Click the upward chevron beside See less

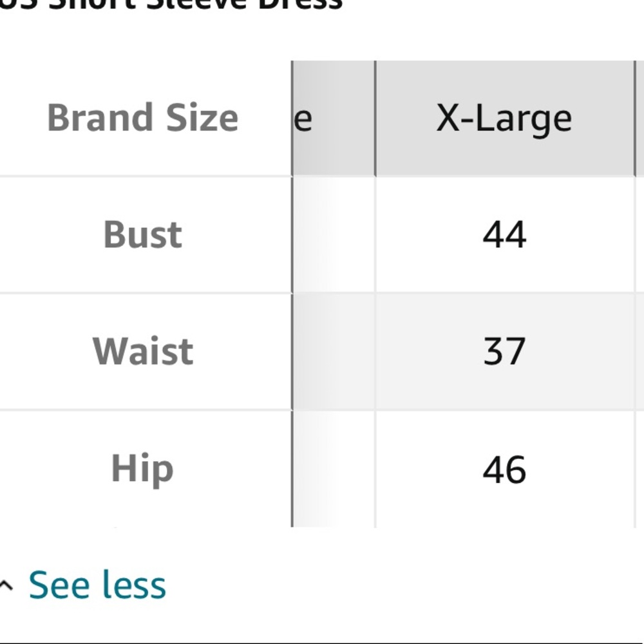tap(6, 585)
